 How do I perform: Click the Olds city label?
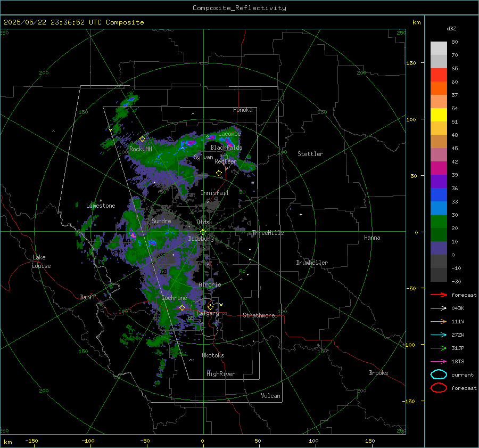[203, 222]
